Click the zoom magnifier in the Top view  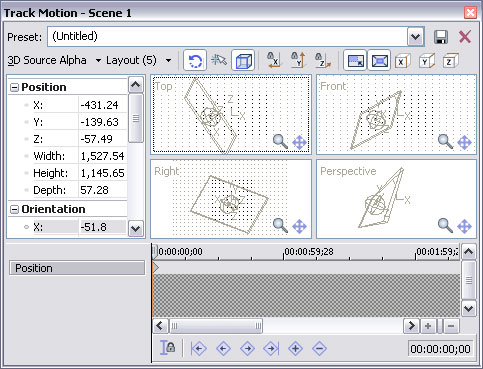(280, 142)
